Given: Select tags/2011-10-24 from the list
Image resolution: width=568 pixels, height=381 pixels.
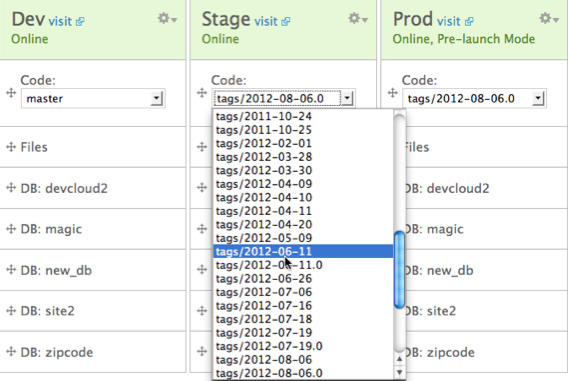Looking at the screenshot, I should tap(303, 116).
